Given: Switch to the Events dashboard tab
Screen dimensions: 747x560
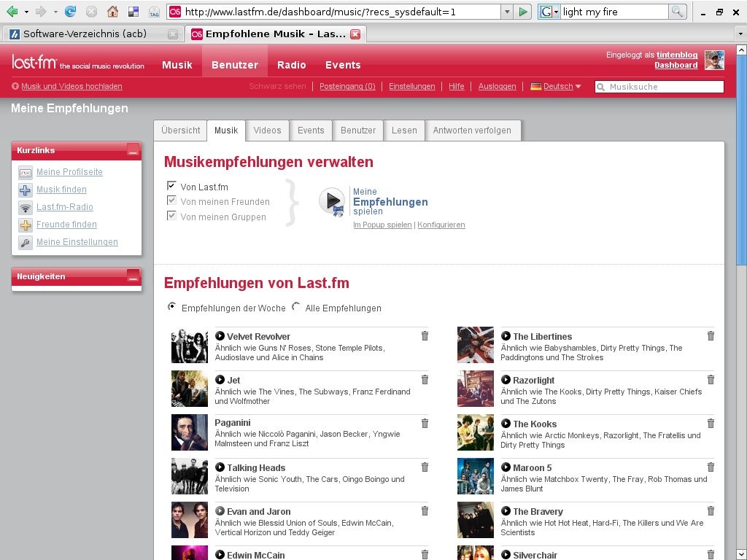Looking at the screenshot, I should 311,131.
